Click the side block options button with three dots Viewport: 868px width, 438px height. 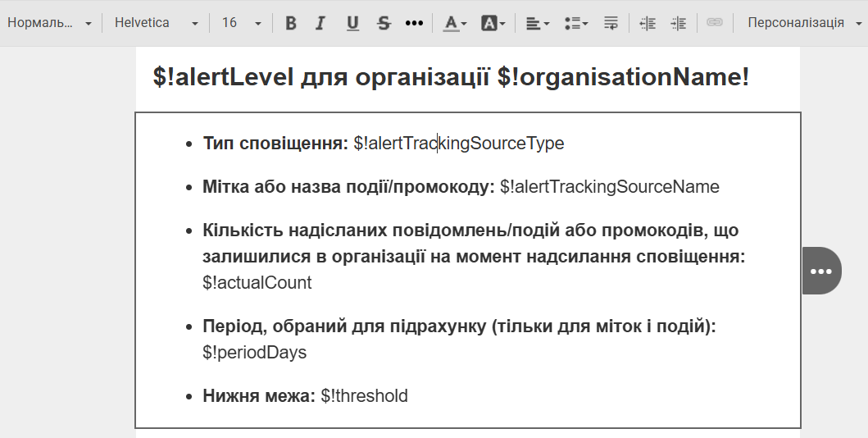pyautogui.click(x=821, y=271)
